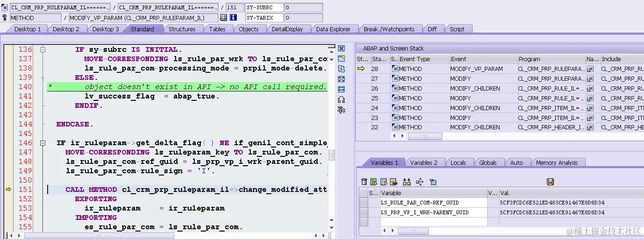Click the swap tool icon beside the editor

[341, 69]
